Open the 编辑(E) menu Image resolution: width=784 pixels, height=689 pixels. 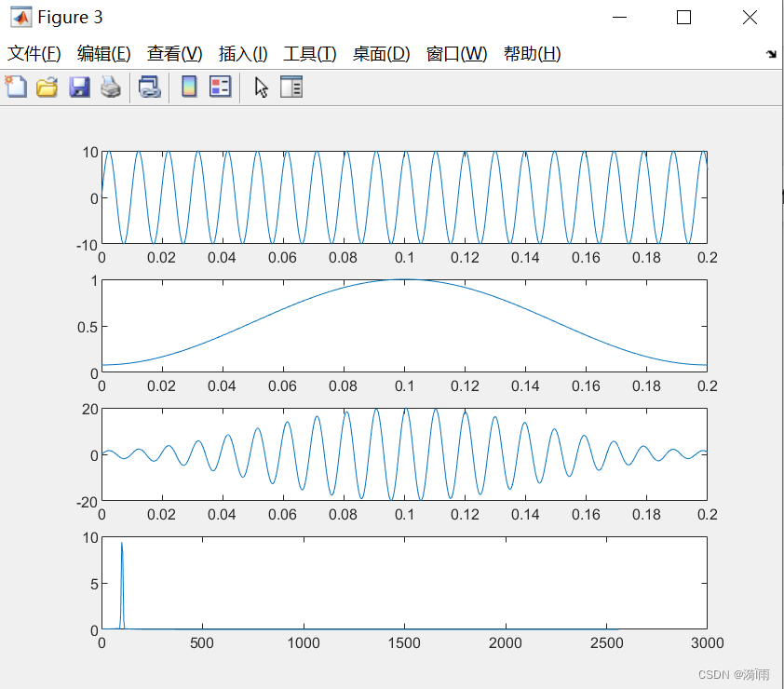[x=104, y=53]
